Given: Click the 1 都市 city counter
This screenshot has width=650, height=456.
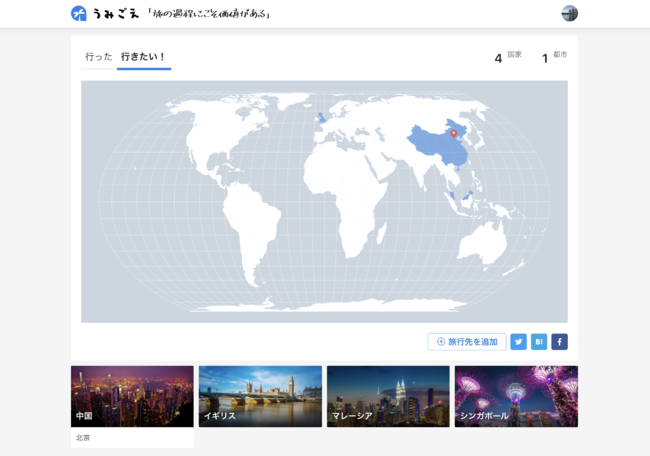Looking at the screenshot, I should 554,57.
